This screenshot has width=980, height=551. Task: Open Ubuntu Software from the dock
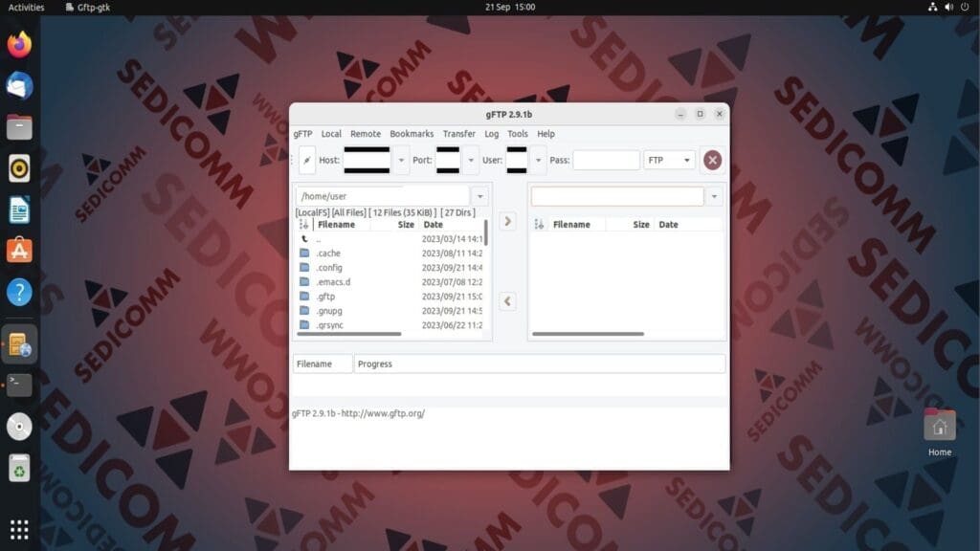[x=19, y=251]
